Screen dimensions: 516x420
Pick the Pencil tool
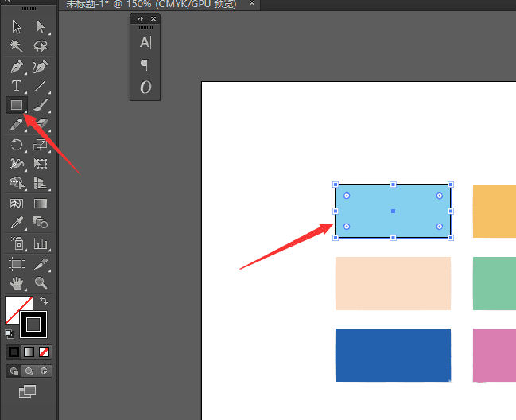point(17,124)
